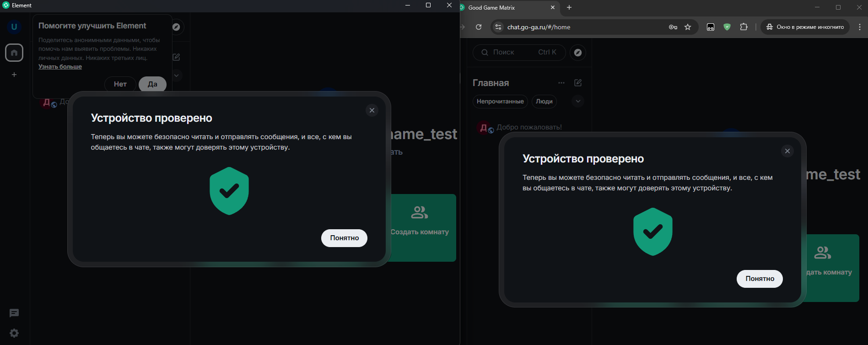The width and height of the screenshot is (868, 345).
Task: Add a new space with plus icon
Action: pos(14,75)
